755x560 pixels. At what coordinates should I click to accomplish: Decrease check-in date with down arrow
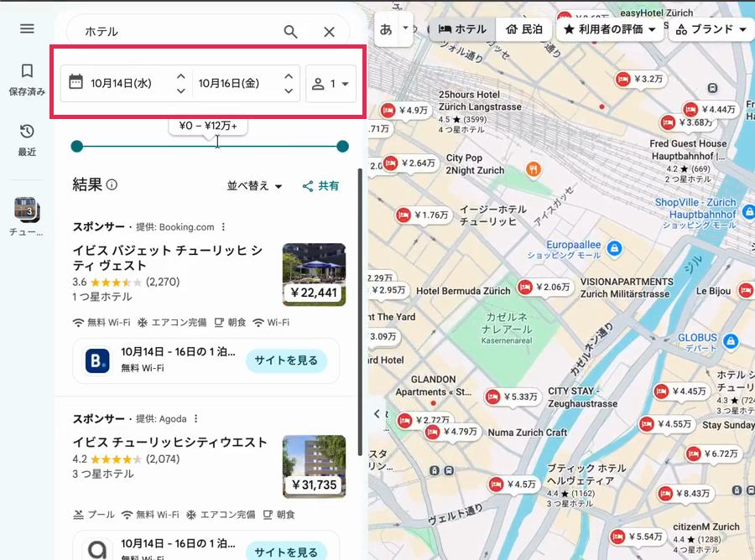[181, 91]
